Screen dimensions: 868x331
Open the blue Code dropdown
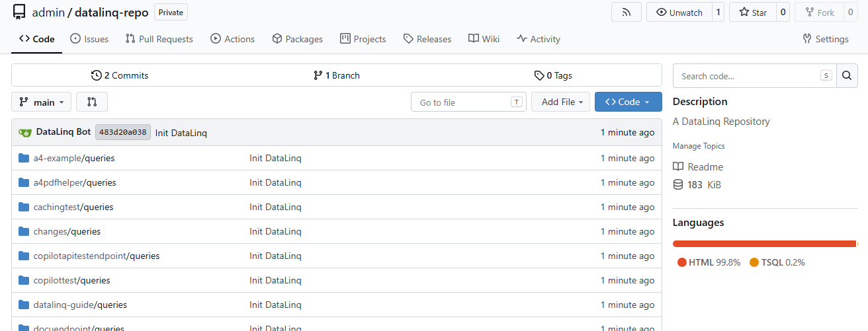pyautogui.click(x=628, y=102)
